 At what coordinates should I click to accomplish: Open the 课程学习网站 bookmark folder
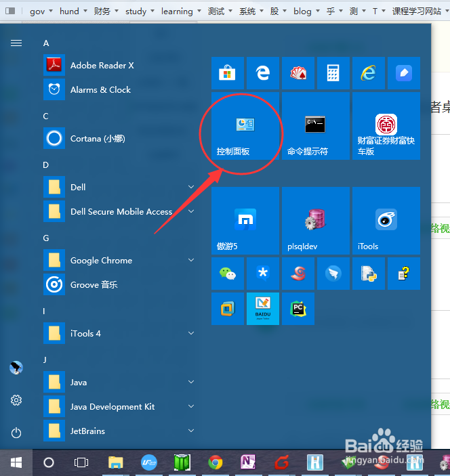pos(420,12)
